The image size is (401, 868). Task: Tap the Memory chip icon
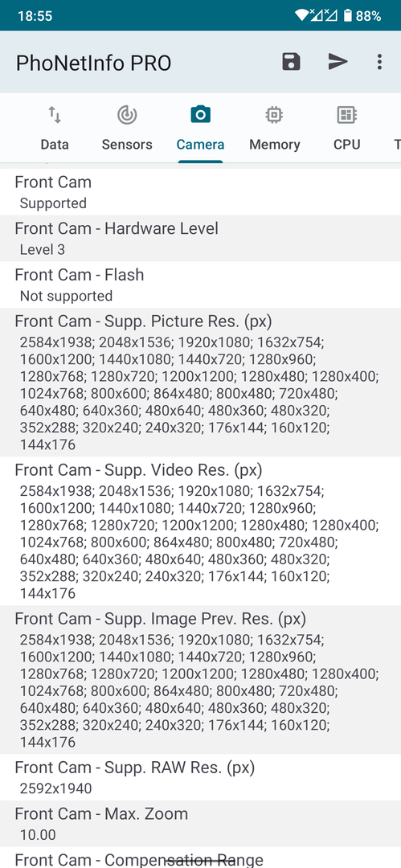click(x=274, y=115)
